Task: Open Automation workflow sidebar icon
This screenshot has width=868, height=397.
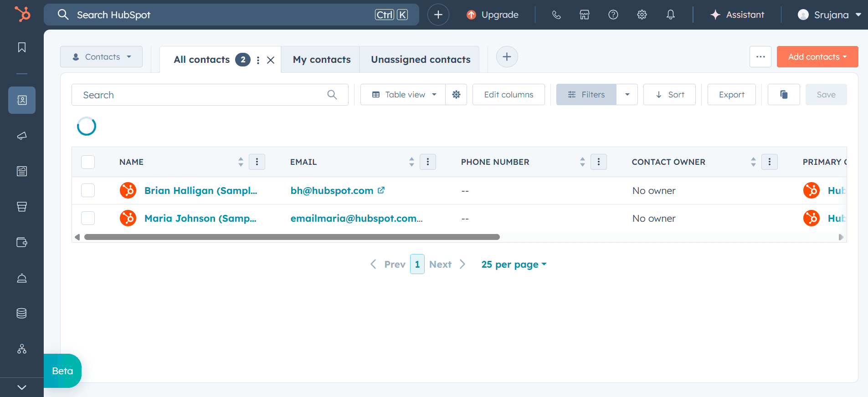Action: tap(22, 349)
